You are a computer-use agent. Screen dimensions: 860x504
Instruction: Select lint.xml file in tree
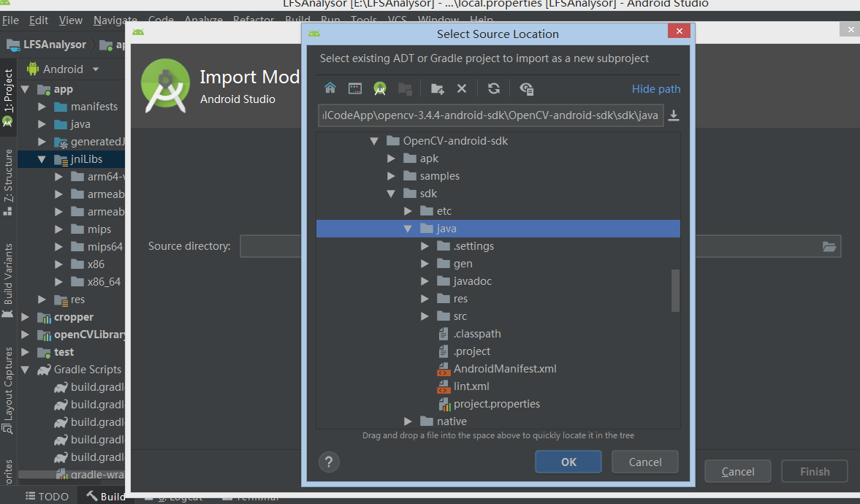tap(471, 386)
